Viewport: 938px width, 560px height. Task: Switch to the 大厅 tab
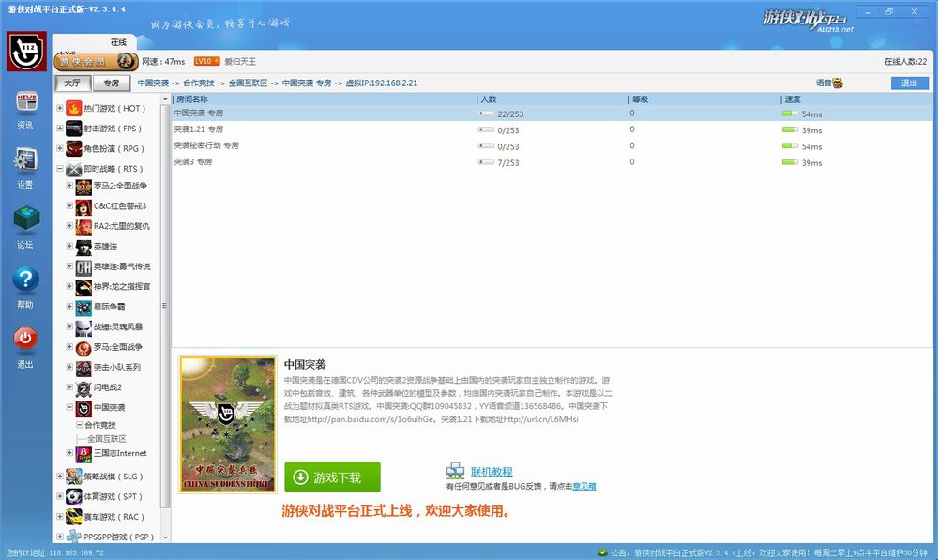tap(72, 83)
